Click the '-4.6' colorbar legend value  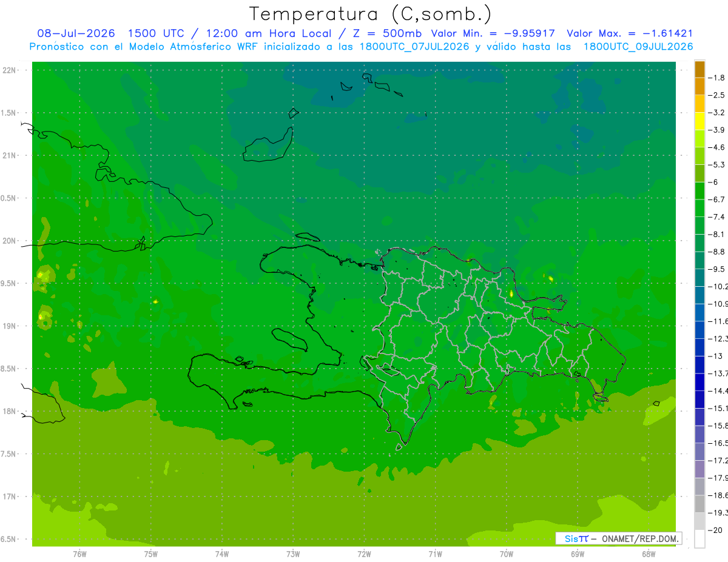pos(716,147)
